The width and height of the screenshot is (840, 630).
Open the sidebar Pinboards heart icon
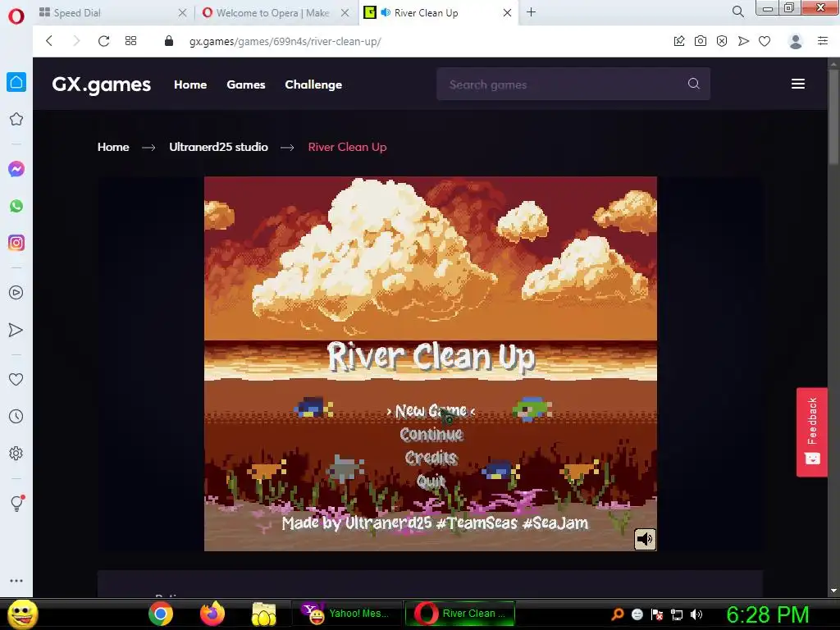[x=16, y=379]
